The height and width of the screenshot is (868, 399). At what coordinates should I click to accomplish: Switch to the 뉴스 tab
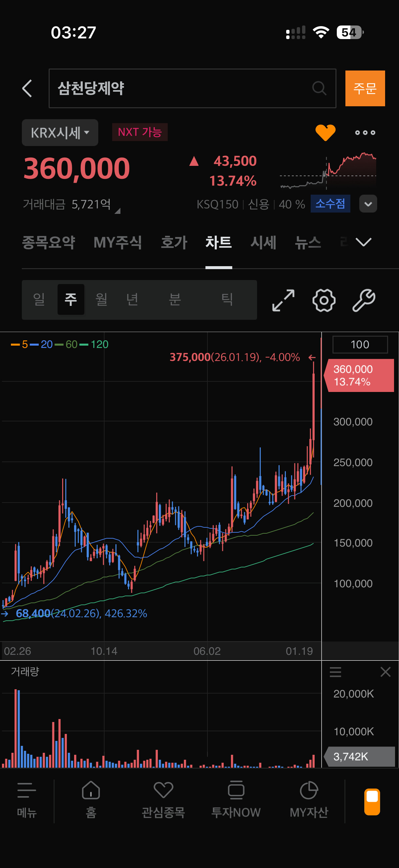308,242
